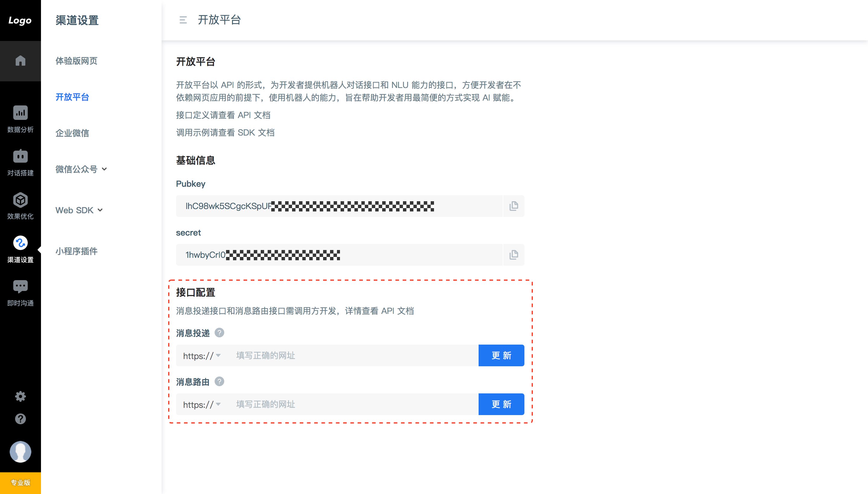Click the 专业版 badge
This screenshot has width=868, height=494.
pos(20,483)
